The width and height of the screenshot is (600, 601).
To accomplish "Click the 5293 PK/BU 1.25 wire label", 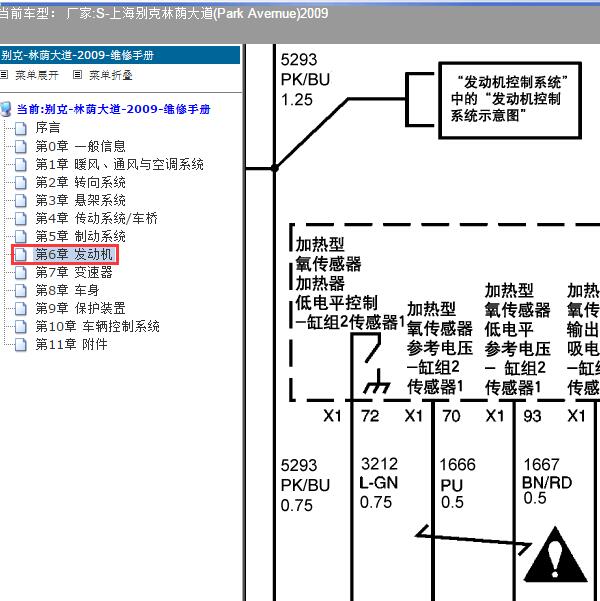I will click(x=305, y=80).
